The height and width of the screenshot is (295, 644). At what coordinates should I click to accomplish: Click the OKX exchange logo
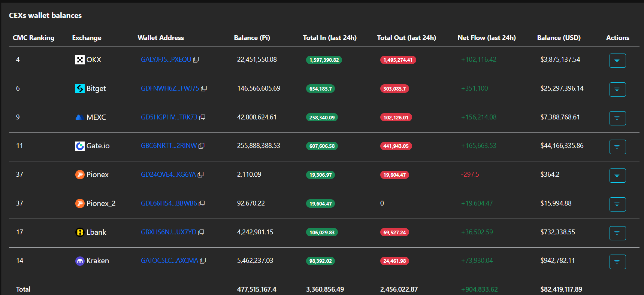click(x=80, y=60)
